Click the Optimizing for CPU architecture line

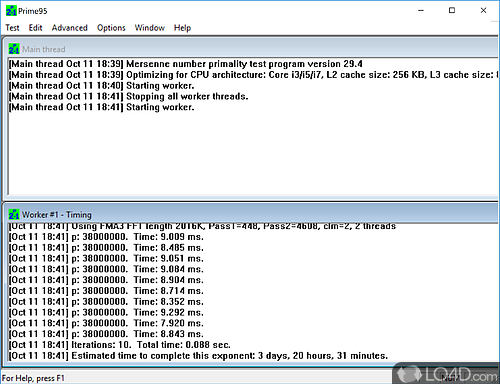pos(254,75)
